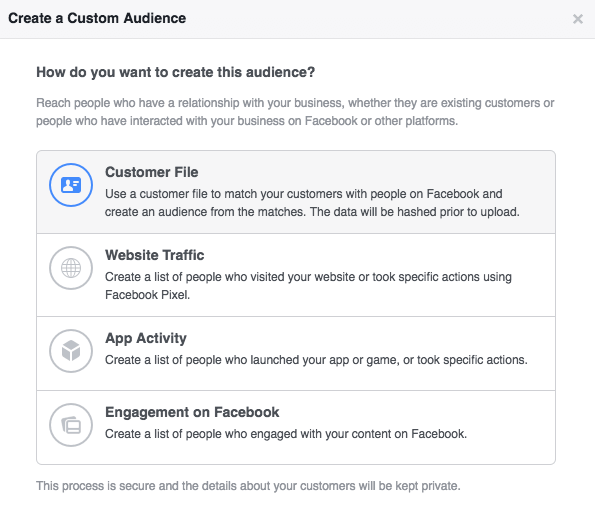595x512 pixels.
Task: Choose the App Activity heading
Action: coord(146,338)
